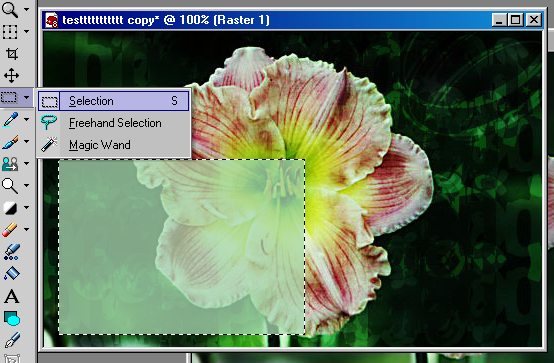
Task: Click the wand icon beside Magic Wand
Action: (49, 145)
